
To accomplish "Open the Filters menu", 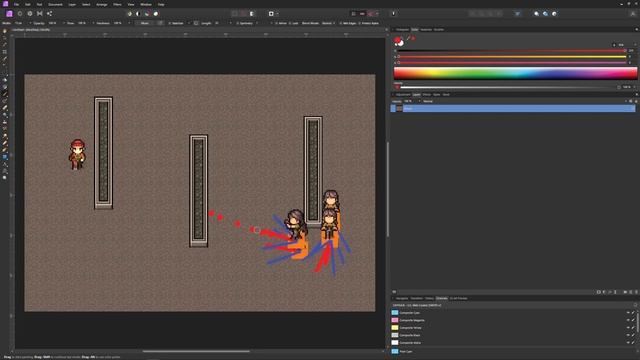I will (x=117, y=4).
